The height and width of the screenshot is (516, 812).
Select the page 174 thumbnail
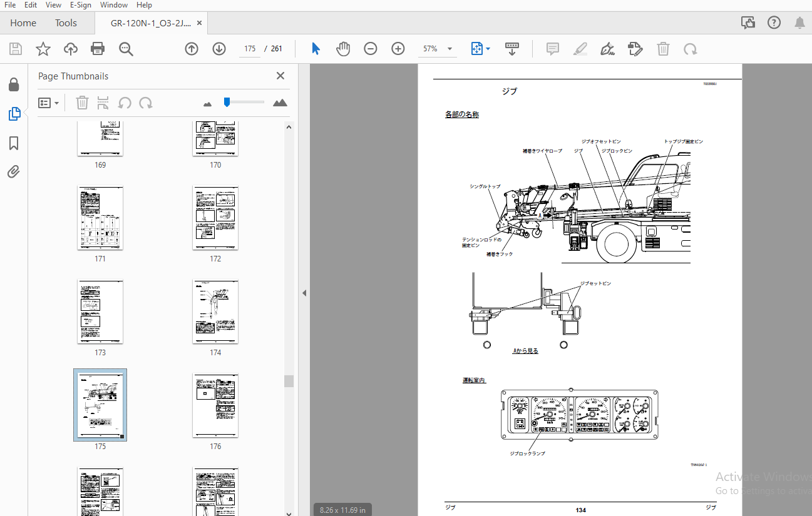coord(215,311)
